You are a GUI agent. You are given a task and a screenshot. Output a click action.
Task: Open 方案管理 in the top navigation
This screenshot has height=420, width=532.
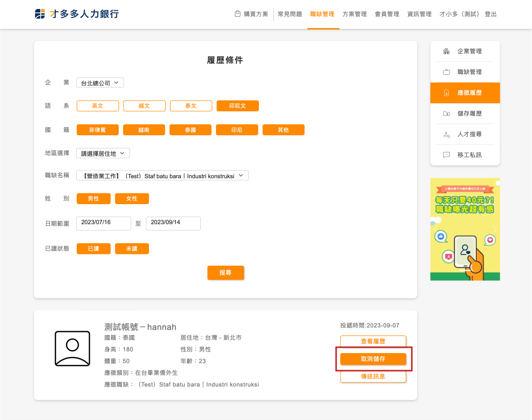pyautogui.click(x=354, y=14)
